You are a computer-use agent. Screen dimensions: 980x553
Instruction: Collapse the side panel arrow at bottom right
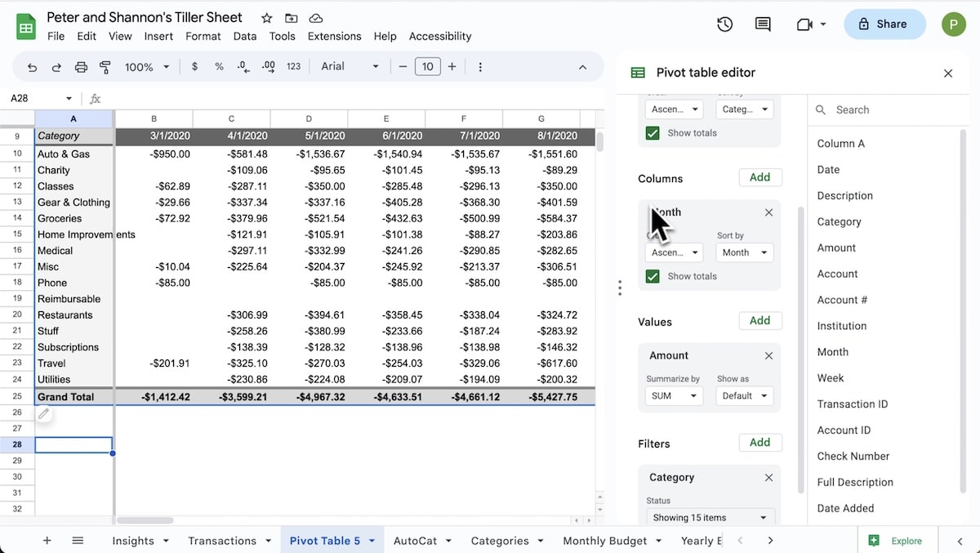pos(960,541)
